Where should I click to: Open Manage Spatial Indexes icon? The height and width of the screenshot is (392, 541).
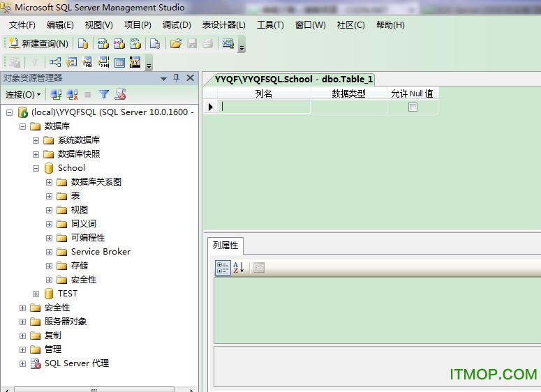(135, 62)
